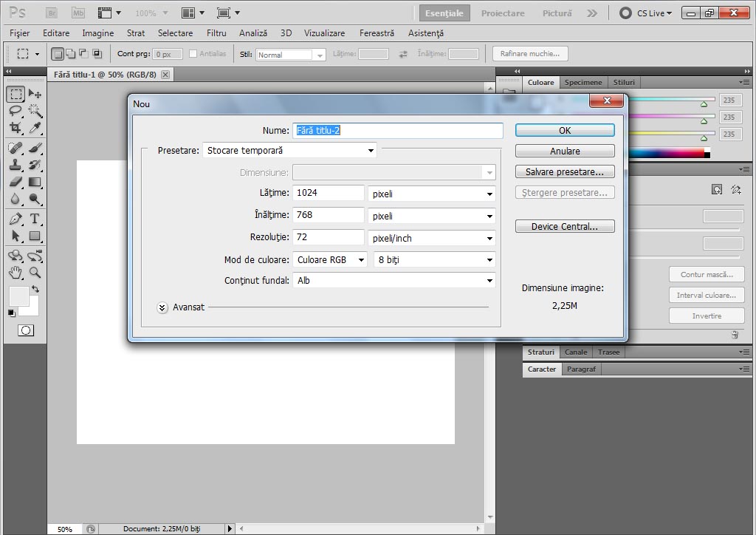Select the Horizontal Type tool
This screenshot has height=535, width=756.
click(x=35, y=219)
